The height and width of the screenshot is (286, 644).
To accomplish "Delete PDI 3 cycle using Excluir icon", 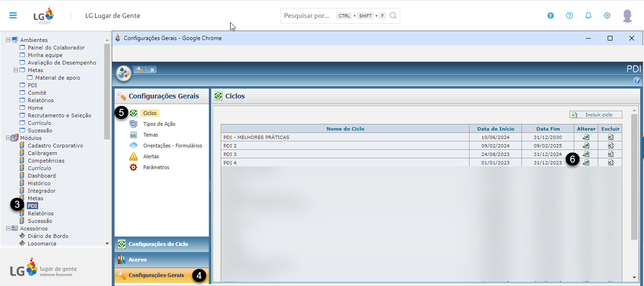I will 610,154.
